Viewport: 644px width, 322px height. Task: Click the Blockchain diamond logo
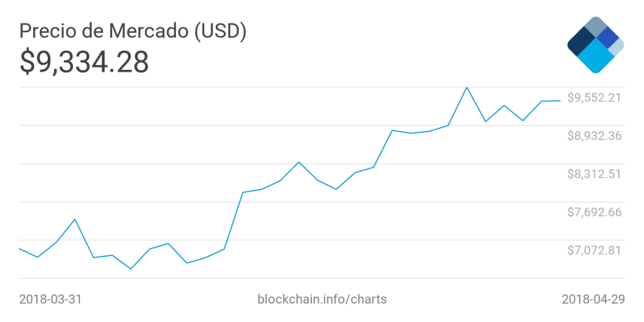[x=596, y=45]
